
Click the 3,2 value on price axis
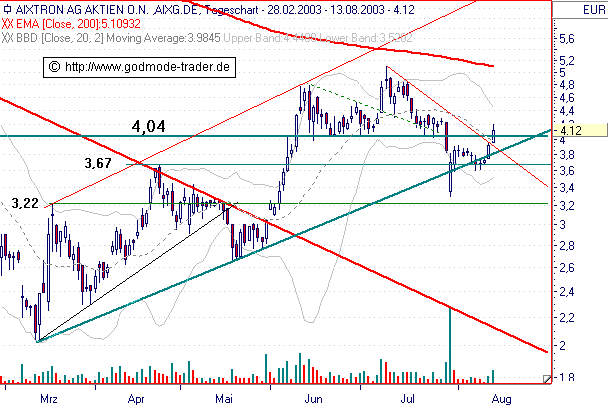(567, 206)
